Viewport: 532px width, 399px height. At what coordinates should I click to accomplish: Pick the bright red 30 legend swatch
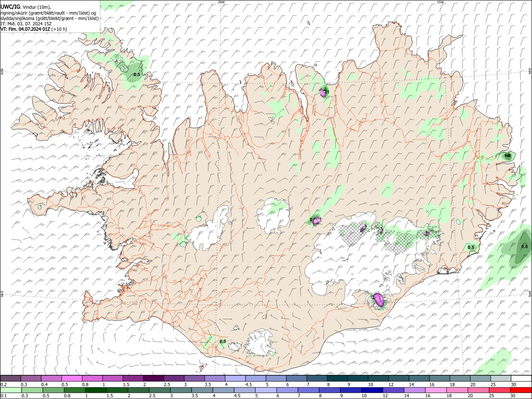click(x=521, y=390)
